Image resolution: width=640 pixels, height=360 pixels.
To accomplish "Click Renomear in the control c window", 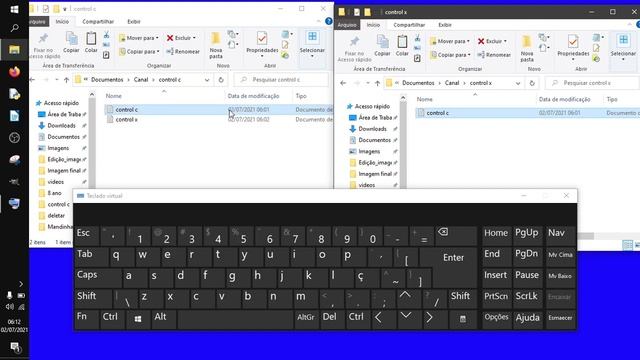I will (x=183, y=51).
